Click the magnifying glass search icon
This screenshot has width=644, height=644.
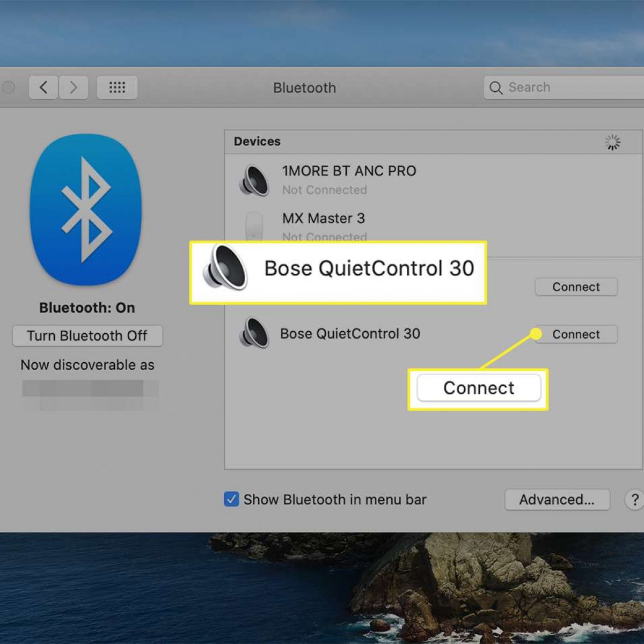pyautogui.click(x=496, y=88)
